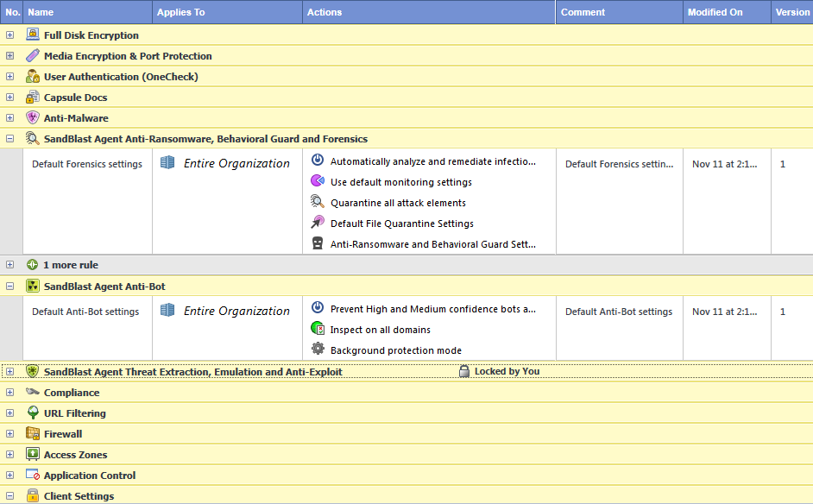The image size is (813, 504).
Task: Click Anti-Ransomware and Behavioral Guard mask icon
Action: [x=318, y=243]
